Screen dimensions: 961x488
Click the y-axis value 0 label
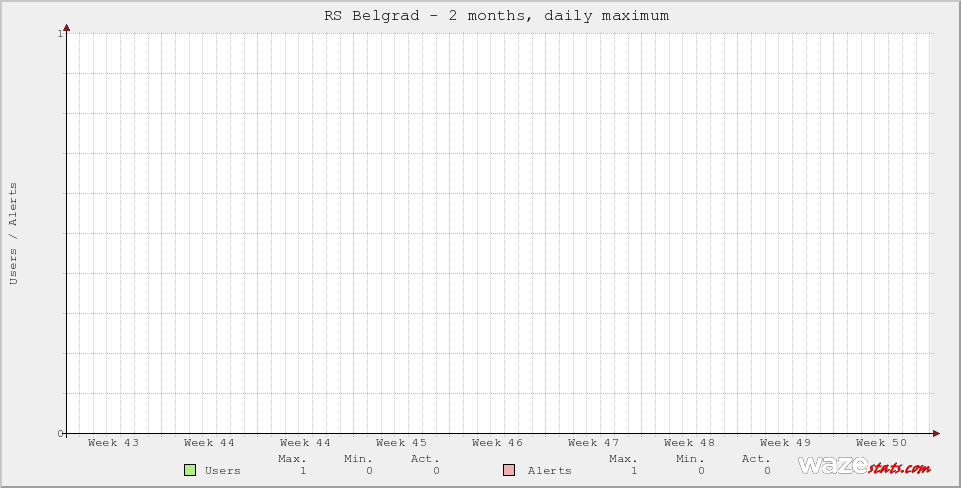pos(61,433)
